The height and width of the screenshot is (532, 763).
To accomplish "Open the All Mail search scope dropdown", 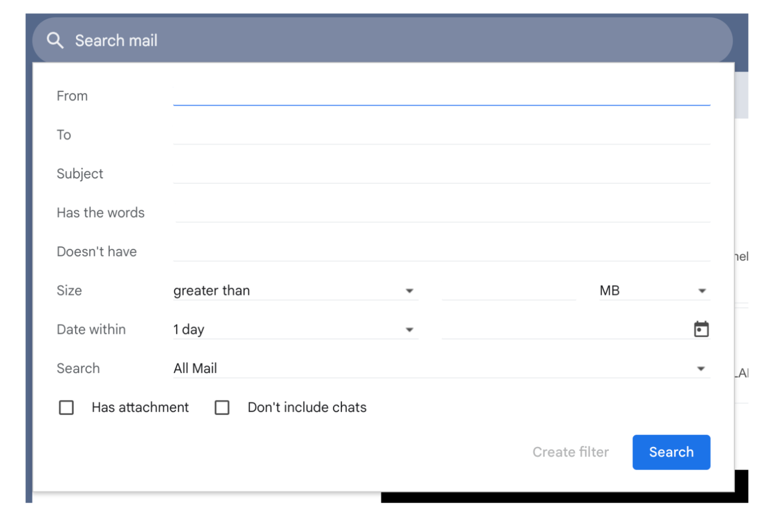I will (442, 369).
